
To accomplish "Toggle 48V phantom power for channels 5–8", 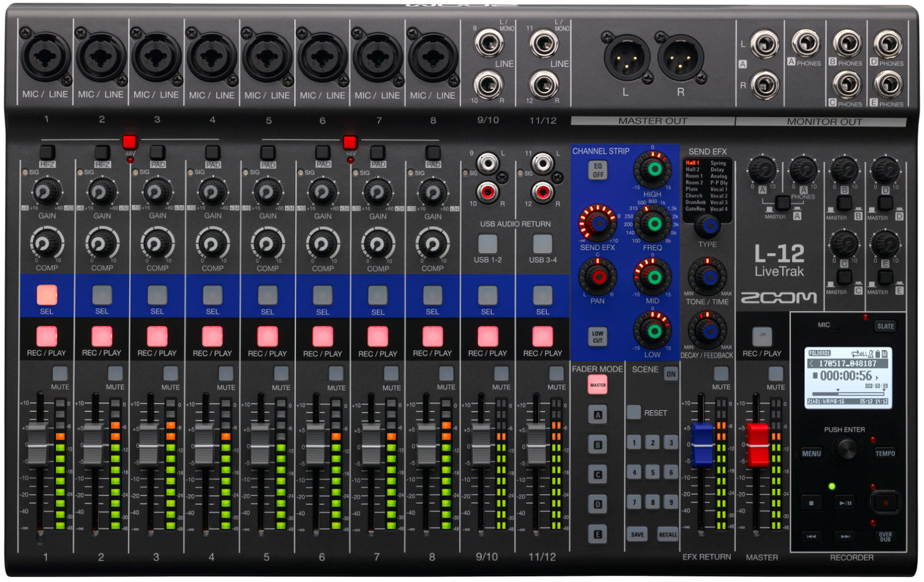I will pos(349,142).
